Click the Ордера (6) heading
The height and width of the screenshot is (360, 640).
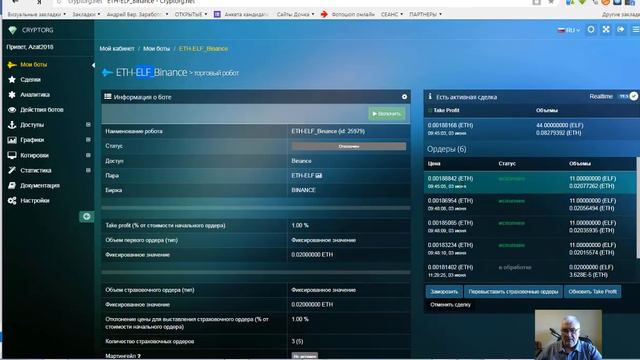pos(447,149)
